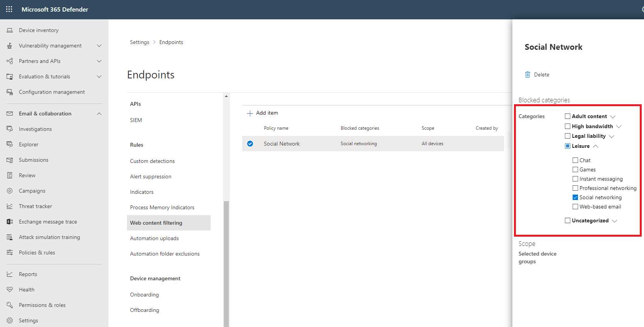The height and width of the screenshot is (327, 644).
Task: Expand the Evaluation & tutorials chevron
Action: coord(99,76)
